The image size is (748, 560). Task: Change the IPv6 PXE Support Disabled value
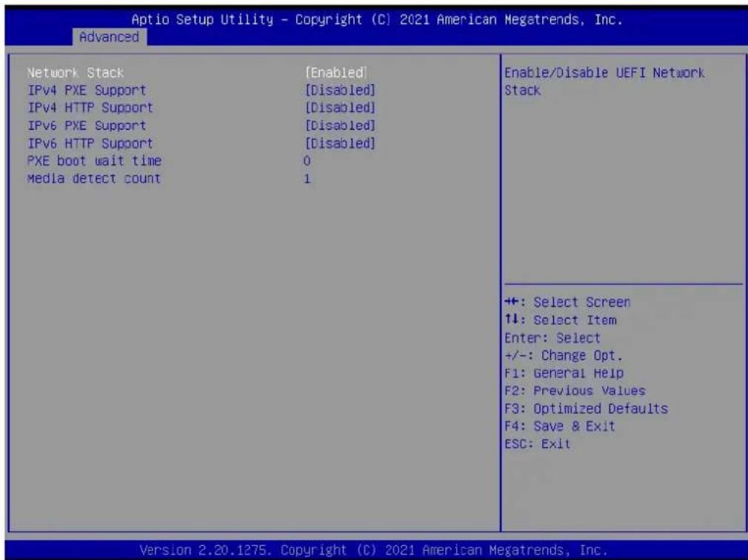point(340,125)
